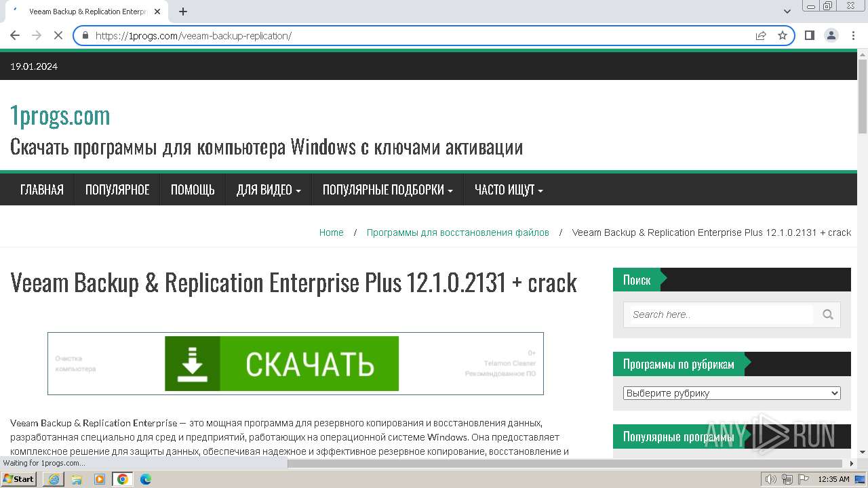Click the page vertical scrollbar thumb
This screenshot has width=868, height=488.
(863, 96)
